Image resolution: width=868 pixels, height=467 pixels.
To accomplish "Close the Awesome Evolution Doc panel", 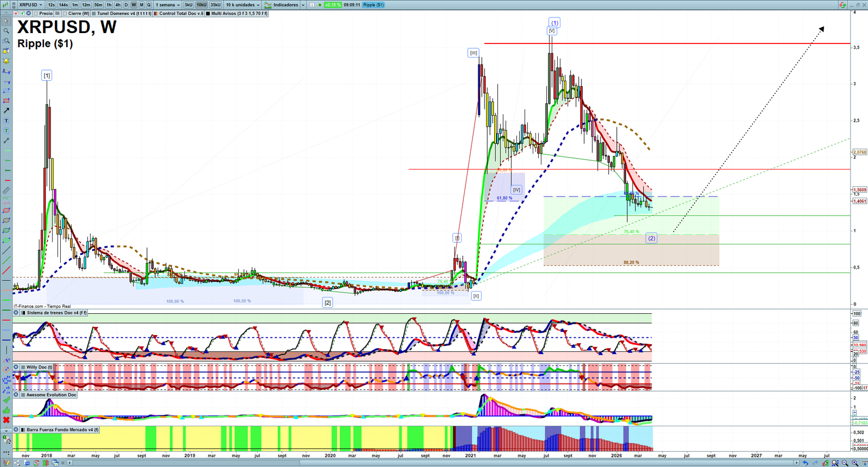I will pos(16,395).
